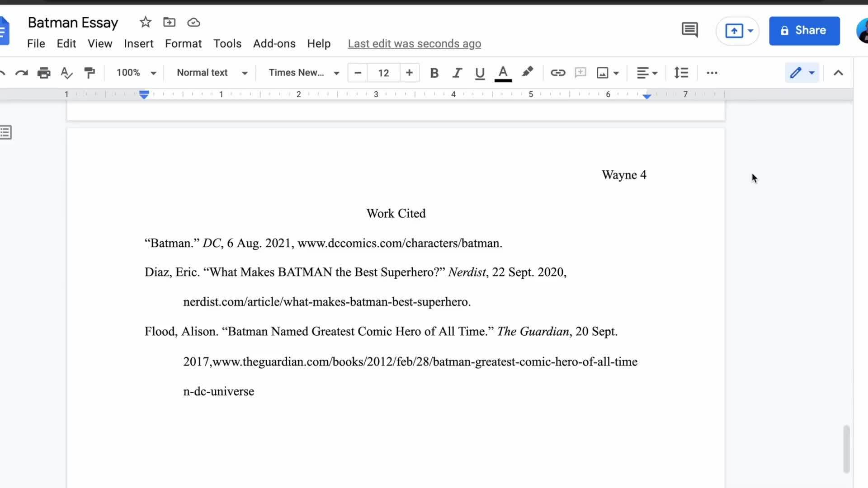Open the Normal text styles dropdown
Viewport: 868px width, 488px height.
tap(211, 73)
